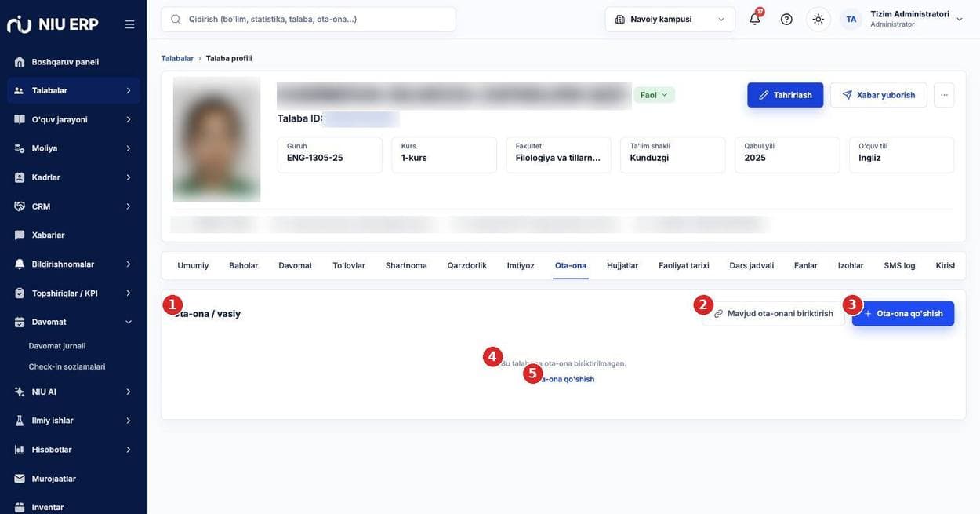Open the more actions three-dot button
The image size is (980, 514).
944,95
